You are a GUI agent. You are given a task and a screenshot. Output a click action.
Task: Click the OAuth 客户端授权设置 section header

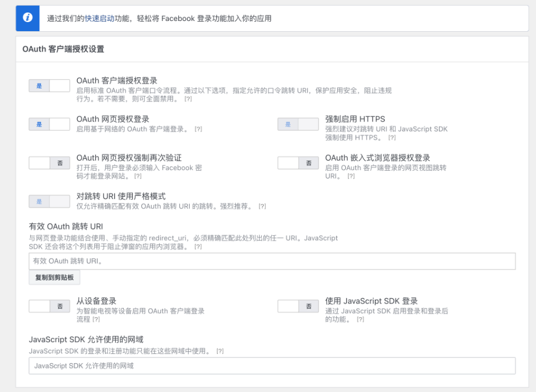(x=63, y=49)
